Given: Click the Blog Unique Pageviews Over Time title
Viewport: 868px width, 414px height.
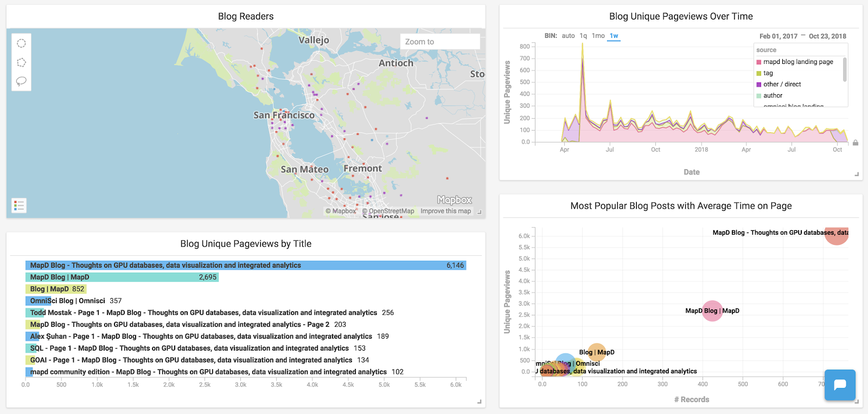Looking at the screenshot, I should point(681,16).
